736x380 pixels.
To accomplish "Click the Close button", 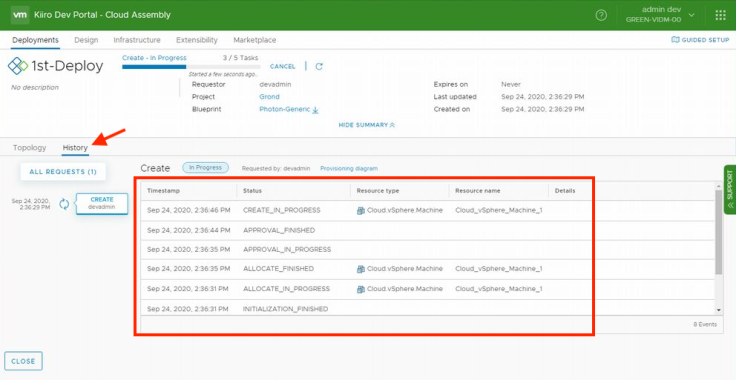I will (23, 361).
